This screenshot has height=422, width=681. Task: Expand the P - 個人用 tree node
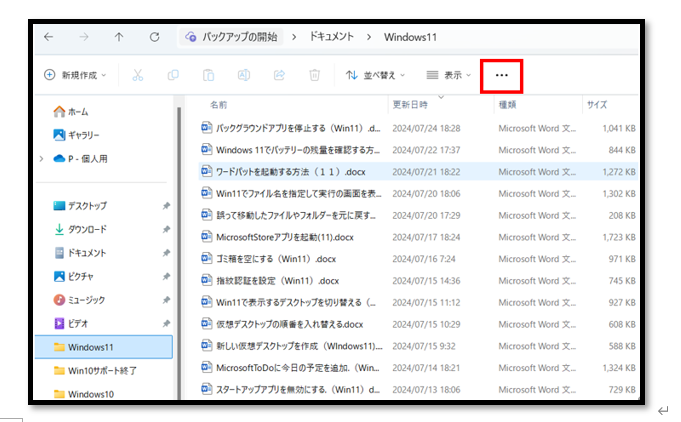click(42, 159)
